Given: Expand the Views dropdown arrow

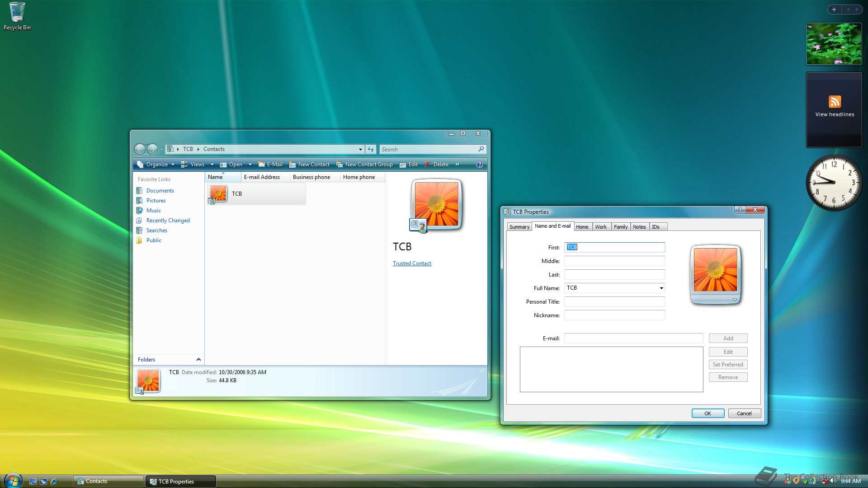Looking at the screenshot, I should [212, 164].
